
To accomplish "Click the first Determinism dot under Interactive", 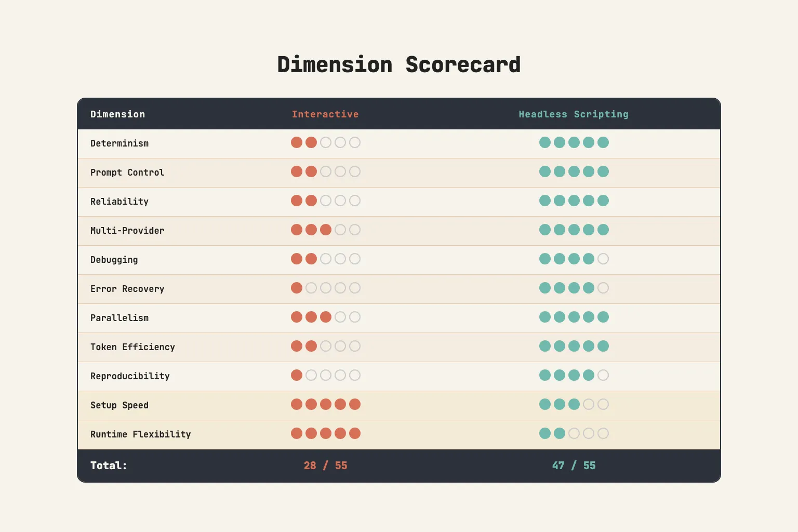I will pyautogui.click(x=297, y=142).
